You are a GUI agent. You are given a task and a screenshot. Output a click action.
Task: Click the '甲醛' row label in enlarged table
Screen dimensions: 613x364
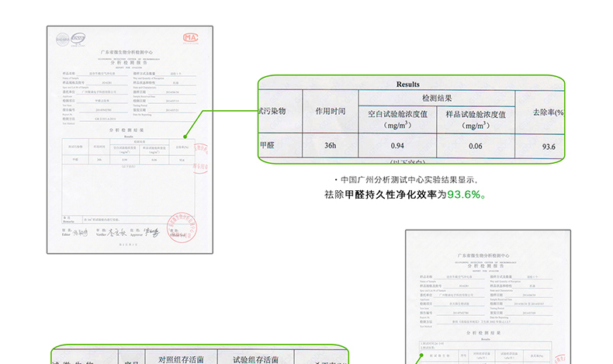pyautogui.click(x=267, y=145)
